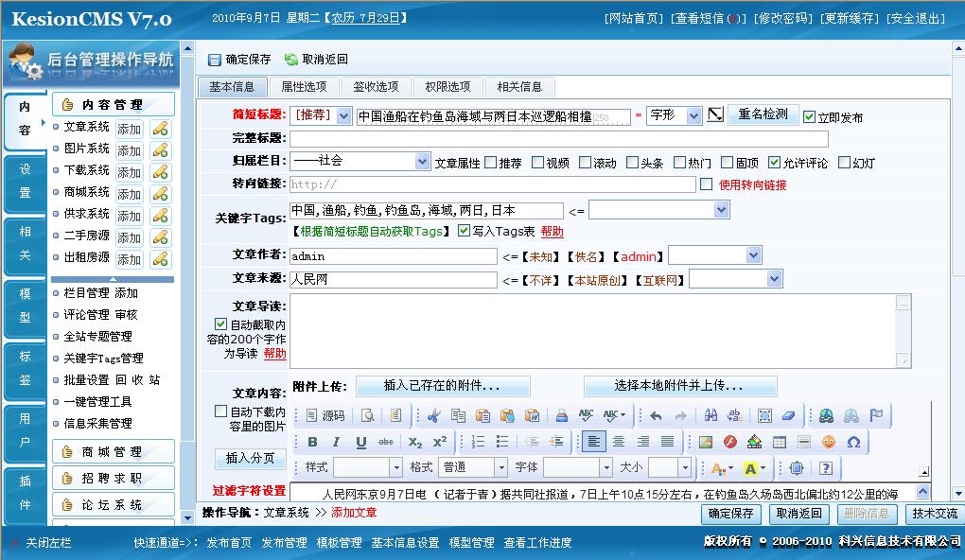Click the pencil edit icon beside 文章系统
Viewport: 965px width, 560px height.
point(160,129)
